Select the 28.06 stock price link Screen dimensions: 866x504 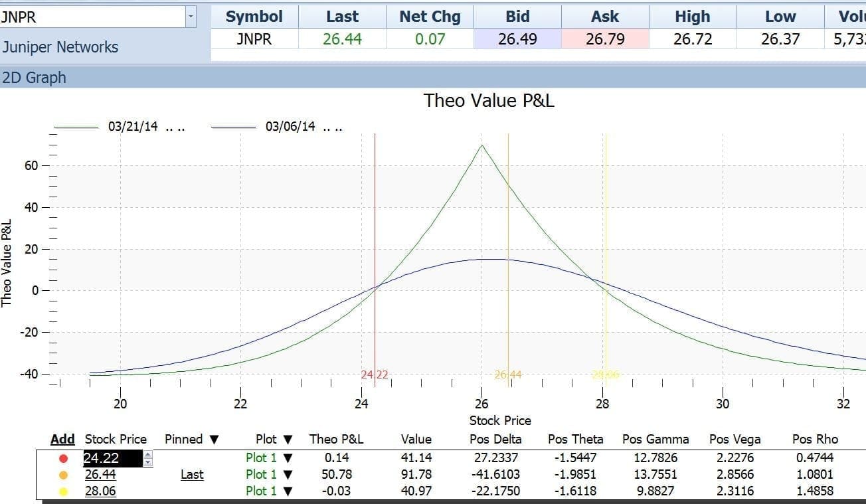tap(98, 491)
